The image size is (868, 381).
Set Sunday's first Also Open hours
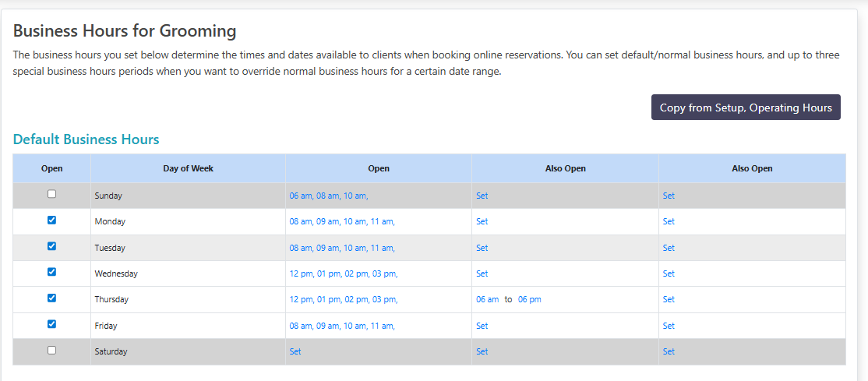pyautogui.click(x=482, y=196)
